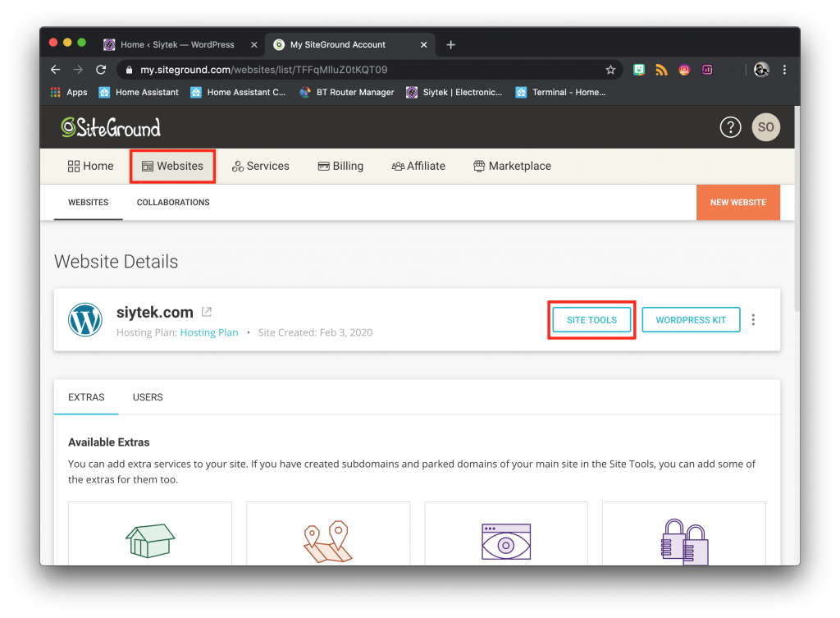Close the My SiteGround Account tab
This screenshot has width=840, height=618.
tap(424, 45)
